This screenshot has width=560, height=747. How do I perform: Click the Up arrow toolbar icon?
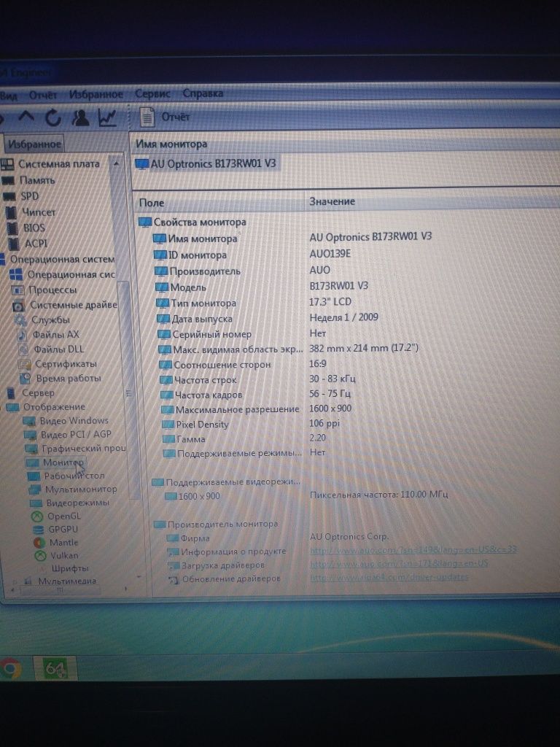coord(26,117)
